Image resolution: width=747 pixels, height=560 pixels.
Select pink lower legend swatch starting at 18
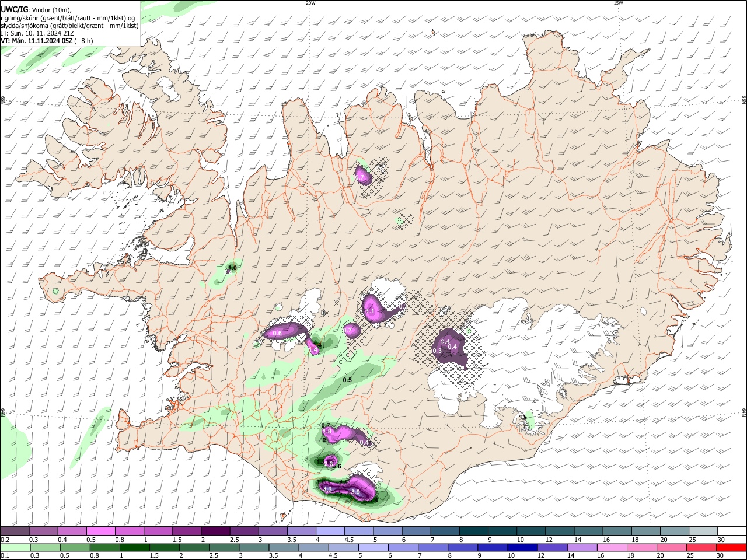click(642, 547)
